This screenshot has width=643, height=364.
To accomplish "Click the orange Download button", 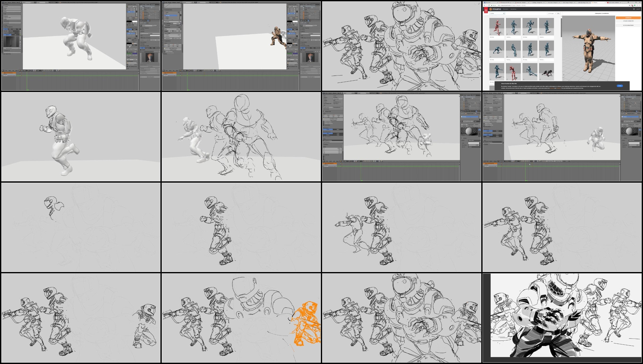I will 628,18.
